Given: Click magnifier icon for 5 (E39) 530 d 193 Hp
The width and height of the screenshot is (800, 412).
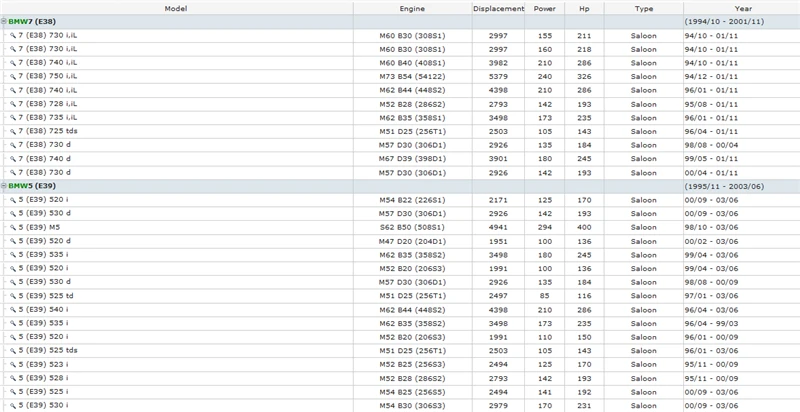Looking at the screenshot, I should (x=13, y=214).
